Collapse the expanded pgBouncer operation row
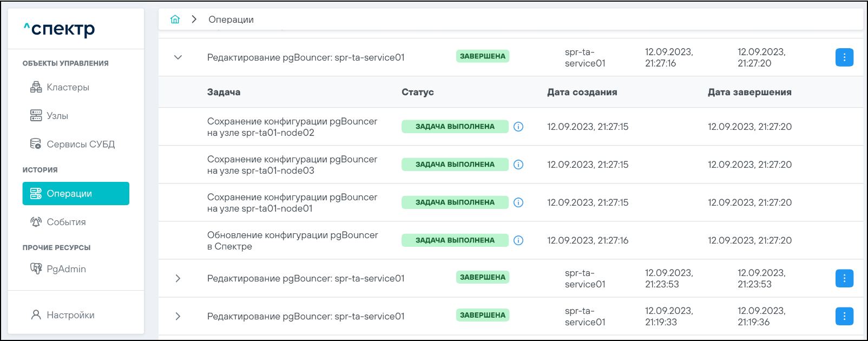The height and width of the screenshot is (341, 868). pyautogui.click(x=178, y=57)
